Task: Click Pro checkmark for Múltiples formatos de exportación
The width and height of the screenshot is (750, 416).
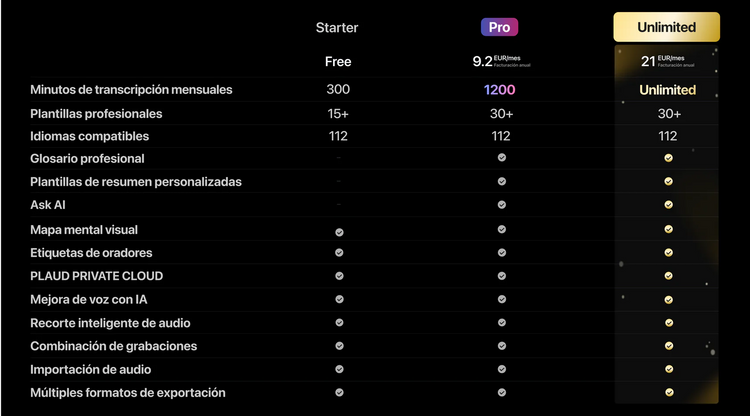Action: 501,393
